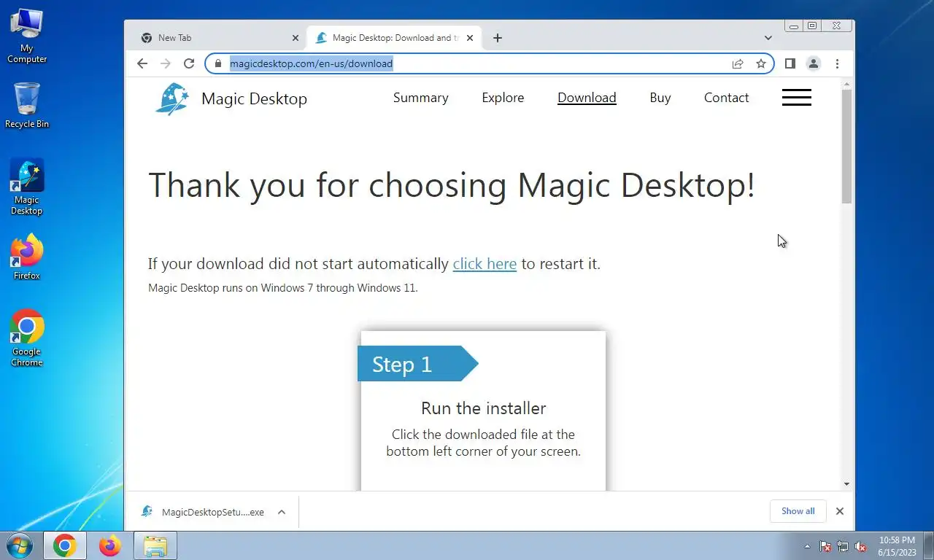Click the Step 1 banner
Viewport: 934px width, 560px height.
(417, 364)
